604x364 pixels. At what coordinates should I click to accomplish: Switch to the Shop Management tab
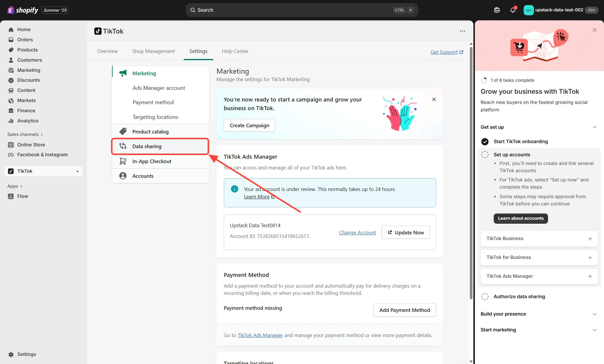(x=153, y=51)
